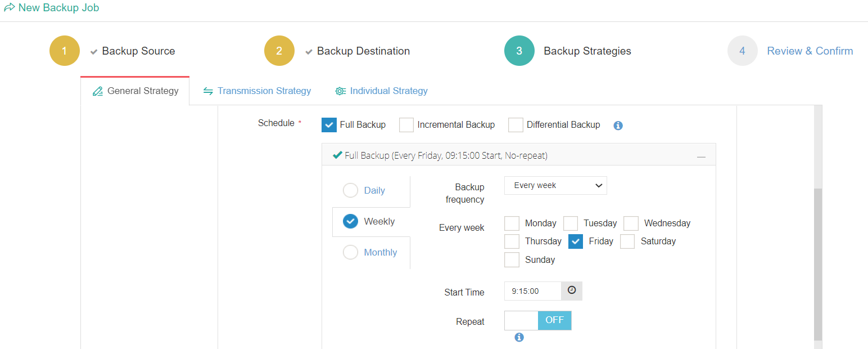Collapse the Full Backup schedule panel
The image size is (868, 349).
[701, 156]
